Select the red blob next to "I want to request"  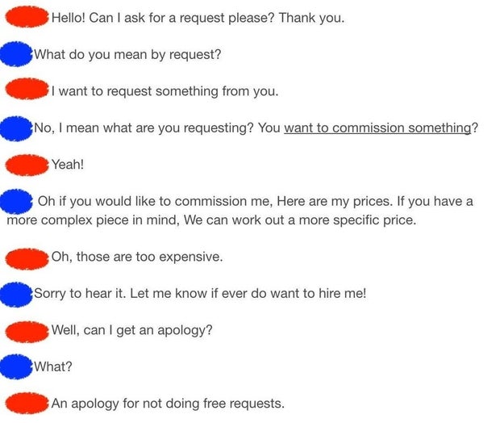(x=27, y=89)
